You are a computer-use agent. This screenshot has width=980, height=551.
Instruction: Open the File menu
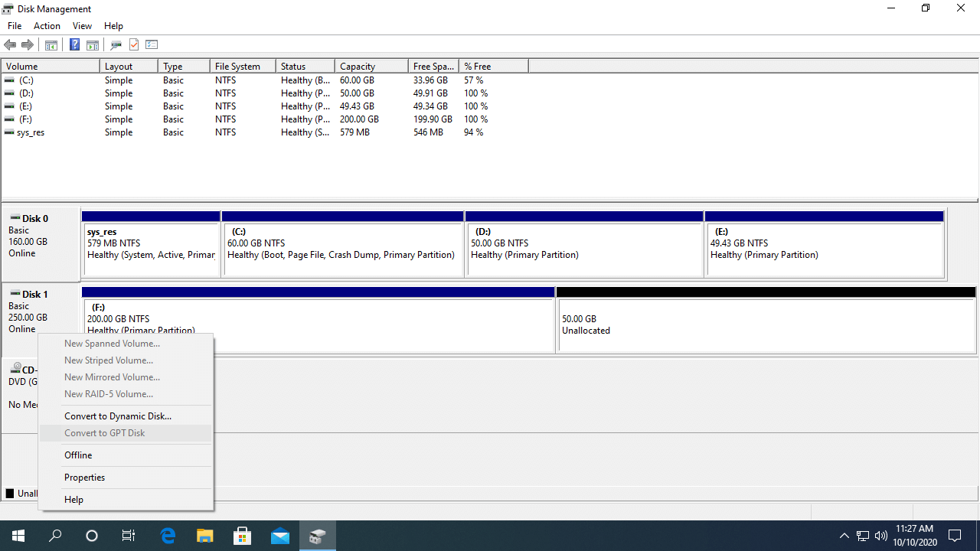tap(15, 26)
